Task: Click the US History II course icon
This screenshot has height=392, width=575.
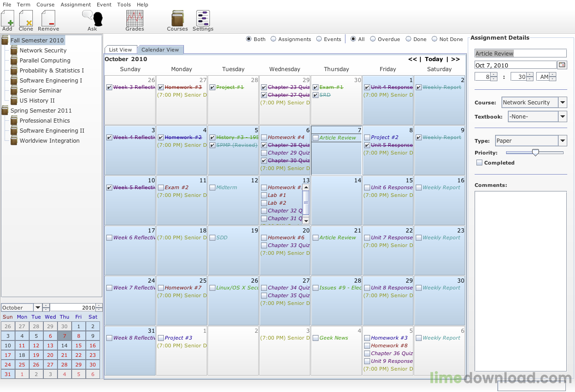Action: (x=14, y=100)
